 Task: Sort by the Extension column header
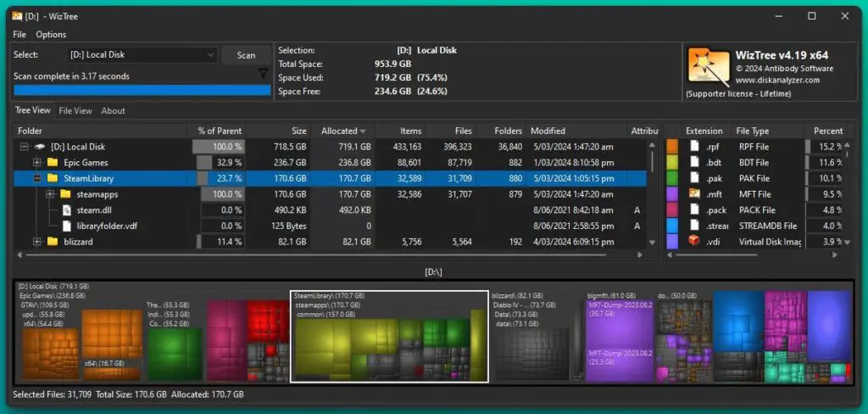point(704,131)
